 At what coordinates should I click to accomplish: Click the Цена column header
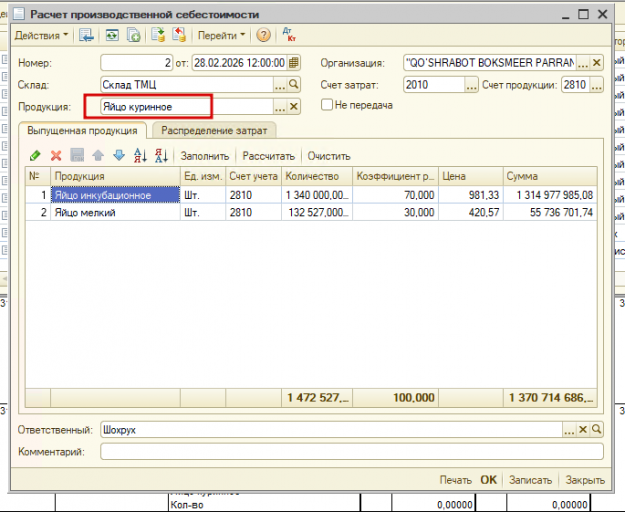pos(471,176)
